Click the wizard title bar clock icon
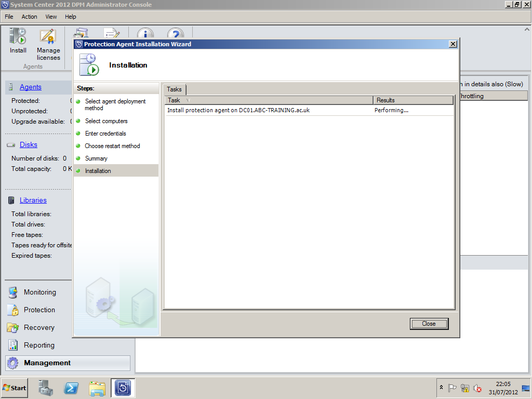This screenshot has width=532, height=399. click(79, 44)
